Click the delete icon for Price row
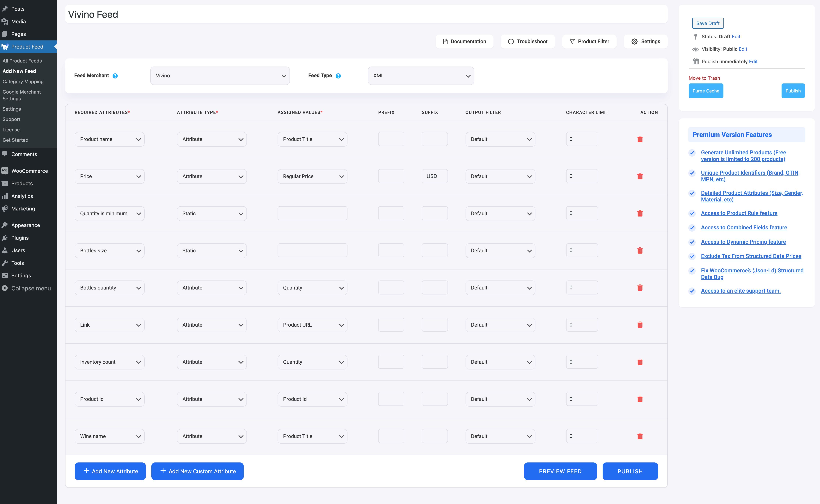The height and width of the screenshot is (504, 820). click(640, 176)
